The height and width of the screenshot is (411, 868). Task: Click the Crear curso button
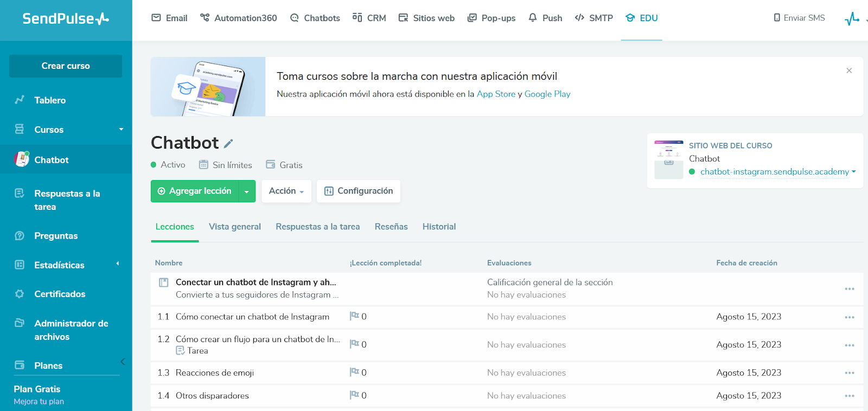(x=66, y=66)
